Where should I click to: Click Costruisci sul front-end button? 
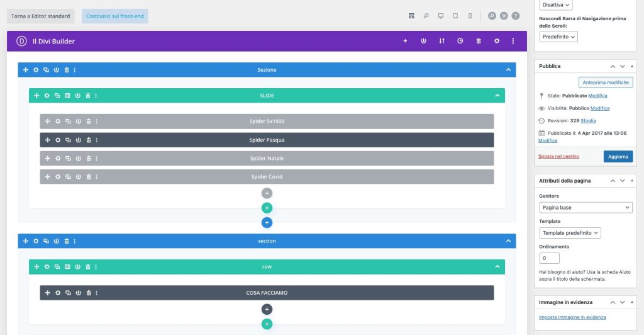(115, 16)
